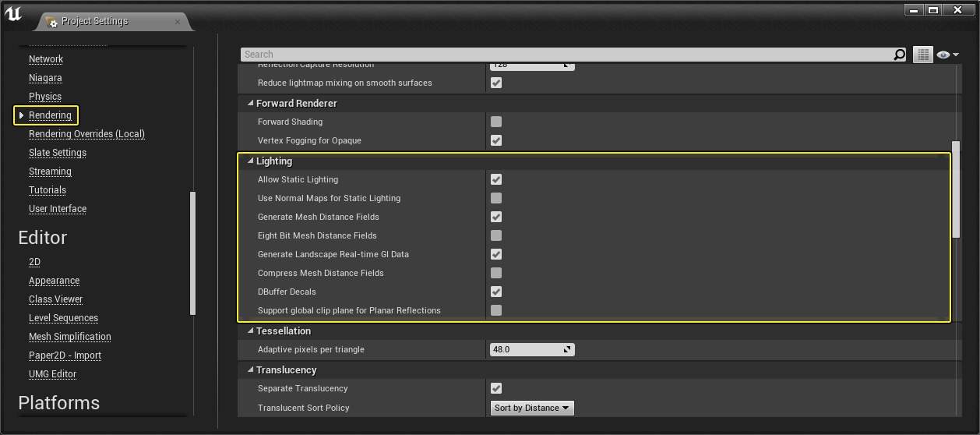This screenshot has height=435, width=980.
Task: Click the search magnifier icon
Action: [x=899, y=55]
